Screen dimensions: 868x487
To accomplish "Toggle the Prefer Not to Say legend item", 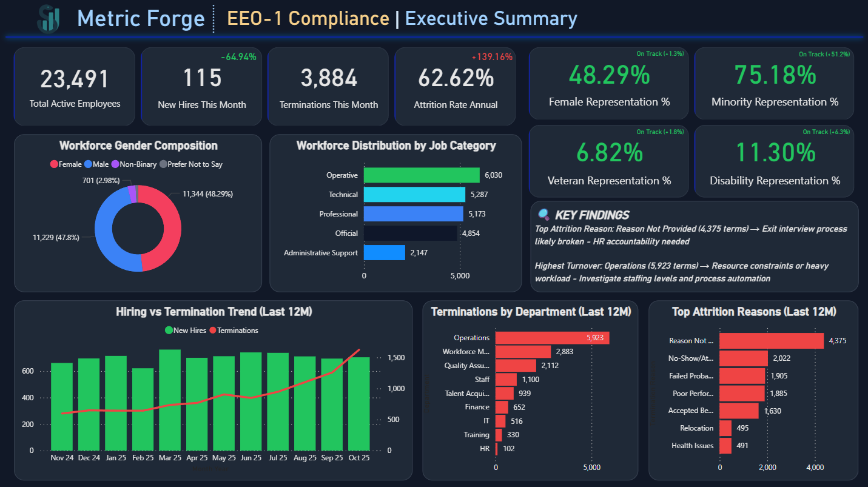I will click(191, 164).
